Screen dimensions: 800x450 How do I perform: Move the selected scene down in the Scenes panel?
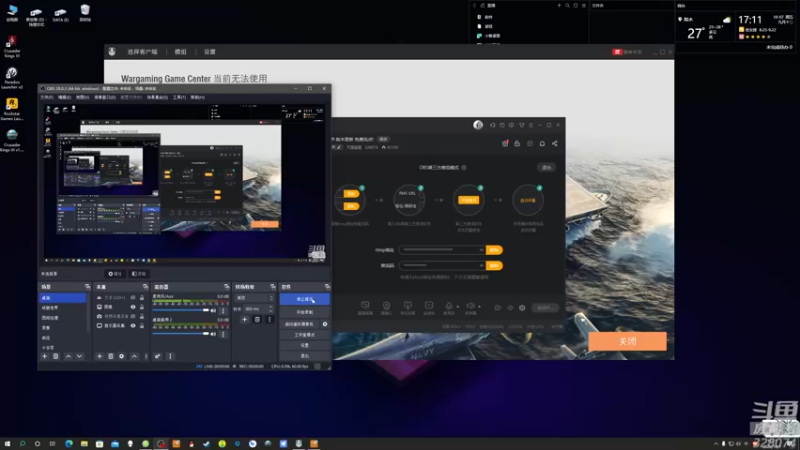tap(80, 356)
